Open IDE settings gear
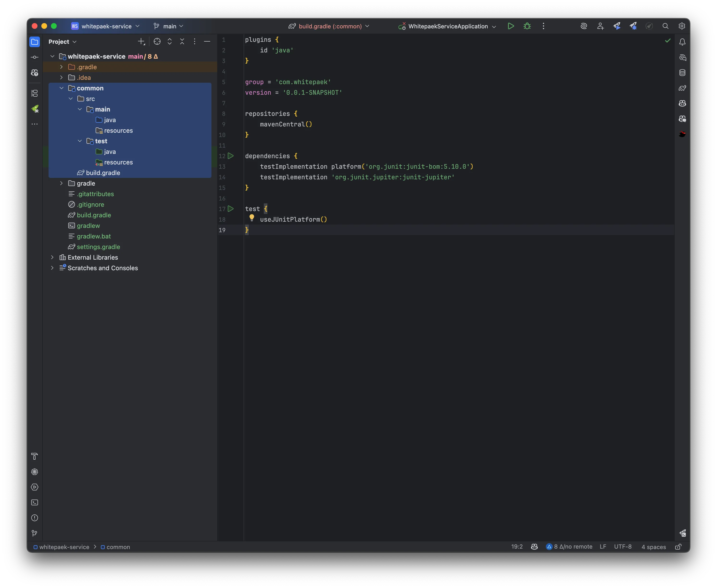 click(682, 26)
